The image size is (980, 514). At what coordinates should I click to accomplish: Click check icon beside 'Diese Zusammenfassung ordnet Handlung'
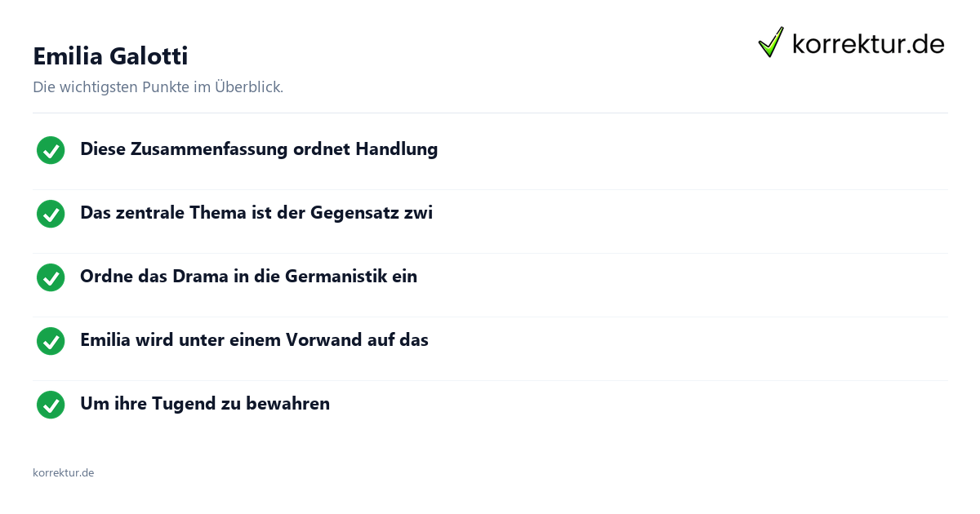51,150
